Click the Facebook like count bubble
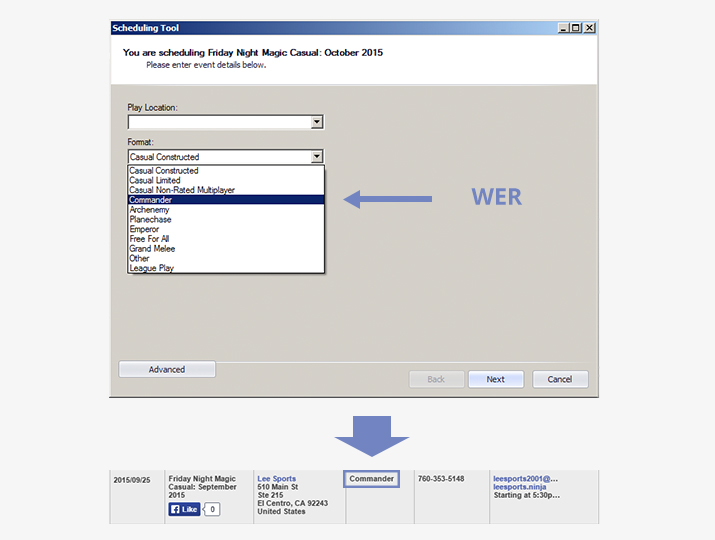Screen dimensions: 715x540 (212, 509)
